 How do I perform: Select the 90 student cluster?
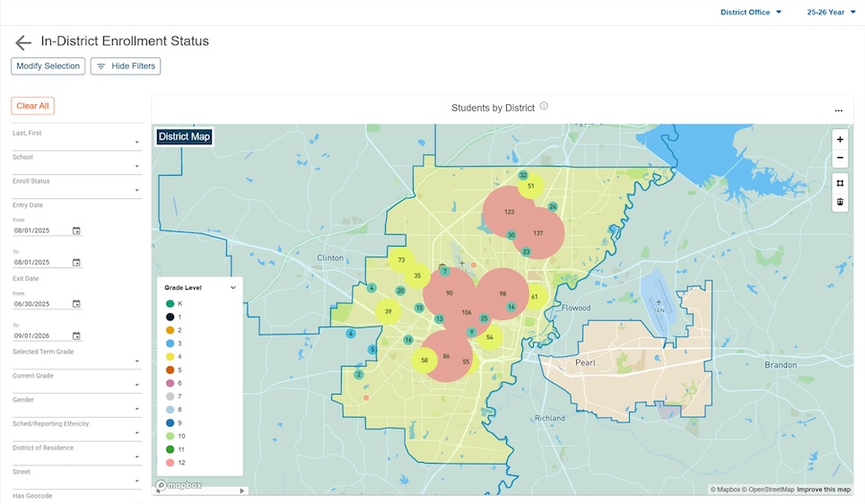pos(449,293)
